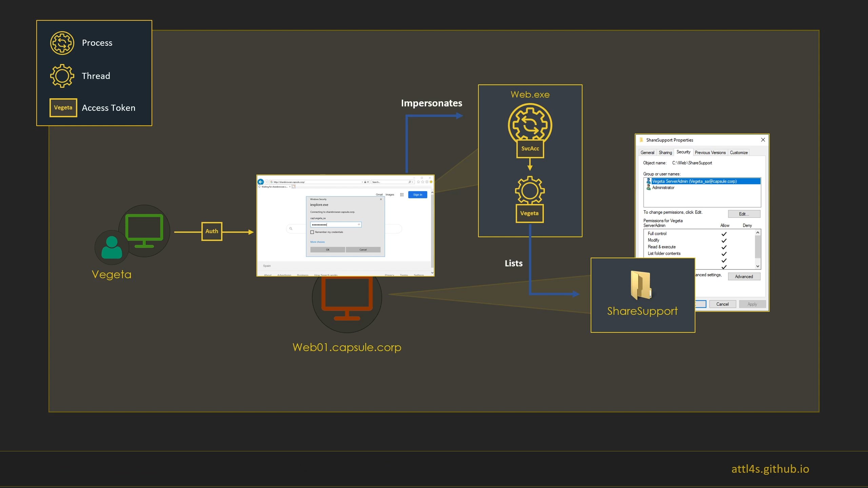Click the ShareSupport folder icon
This screenshot has width=868, height=488.
click(641, 285)
